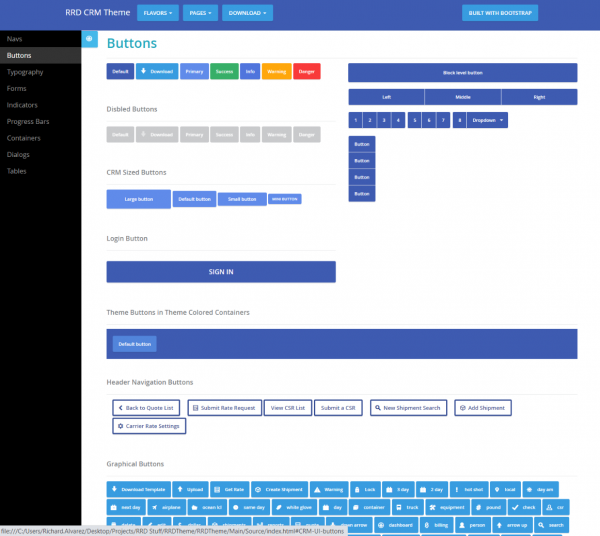Click the Lock icon button
This screenshot has height=536, width=600.
click(365, 489)
